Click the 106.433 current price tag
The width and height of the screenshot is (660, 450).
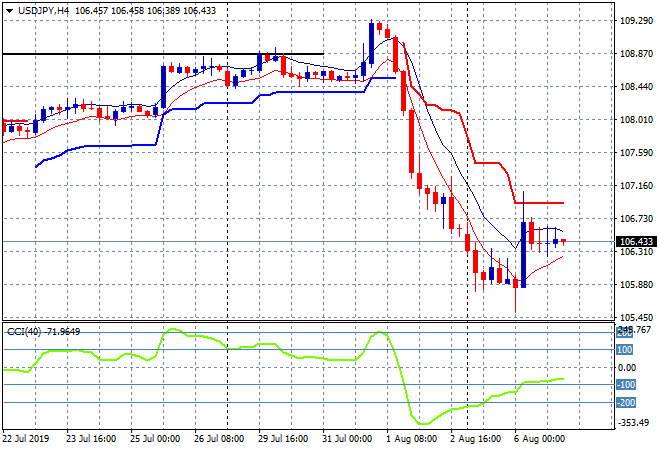pyautogui.click(x=636, y=242)
